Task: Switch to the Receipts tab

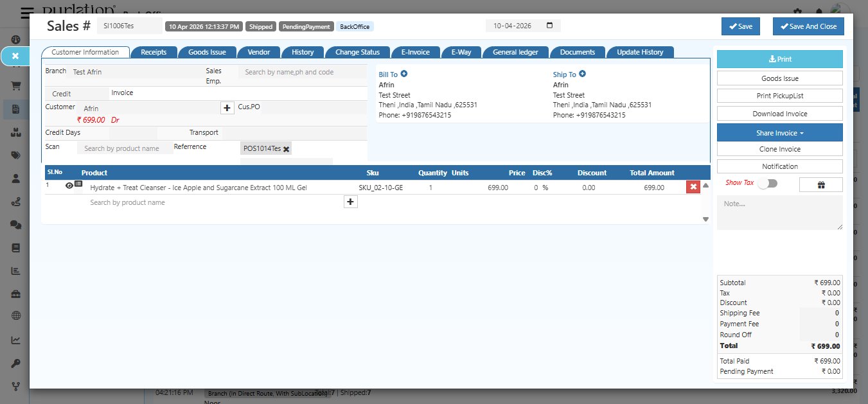Action: coord(154,52)
